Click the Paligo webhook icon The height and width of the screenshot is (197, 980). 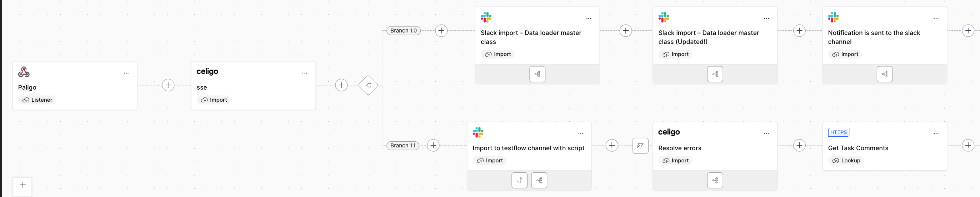(24, 72)
